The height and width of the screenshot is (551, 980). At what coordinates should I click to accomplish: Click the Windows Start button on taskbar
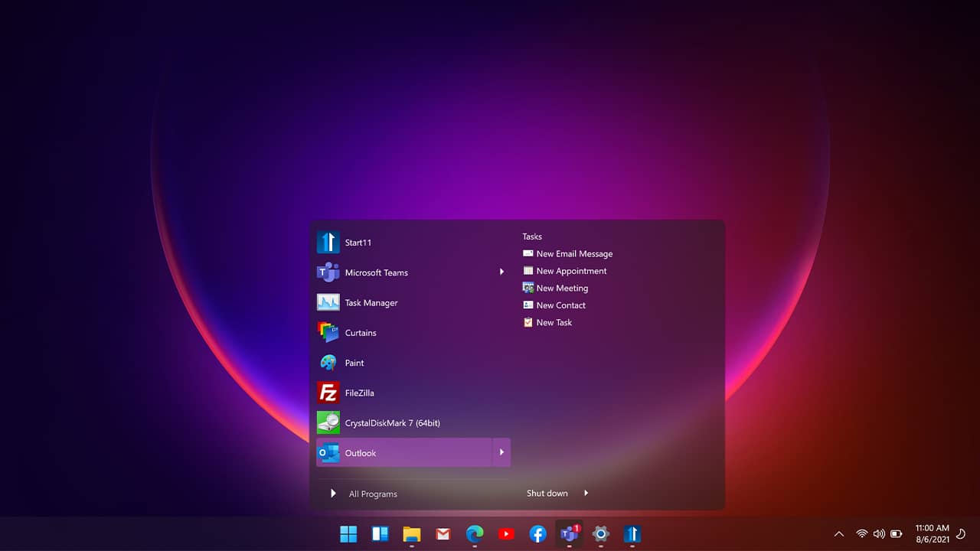click(x=348, y=534)
